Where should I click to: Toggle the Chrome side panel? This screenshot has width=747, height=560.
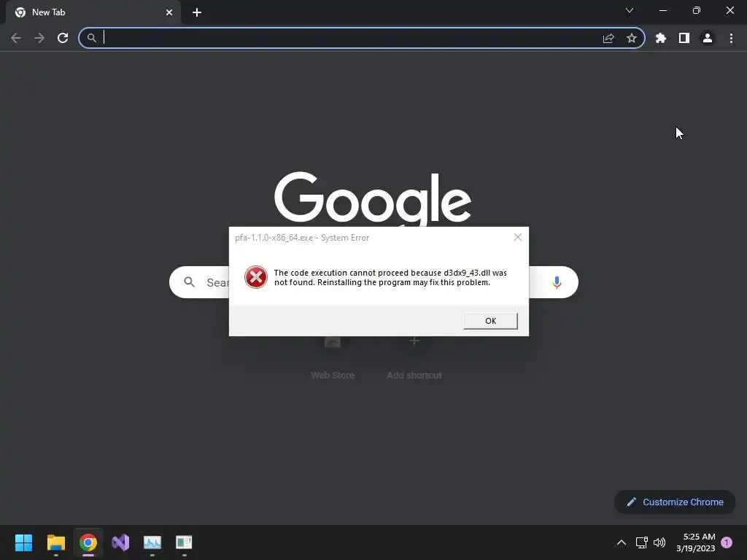pyautogui.click(x=684, y=38)
